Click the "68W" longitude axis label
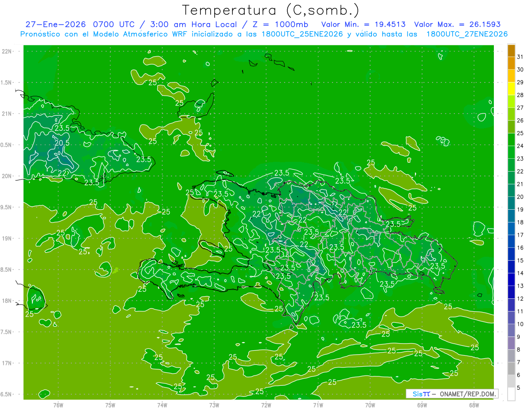This screenshot has width=532, height=411. click(473, 405)
